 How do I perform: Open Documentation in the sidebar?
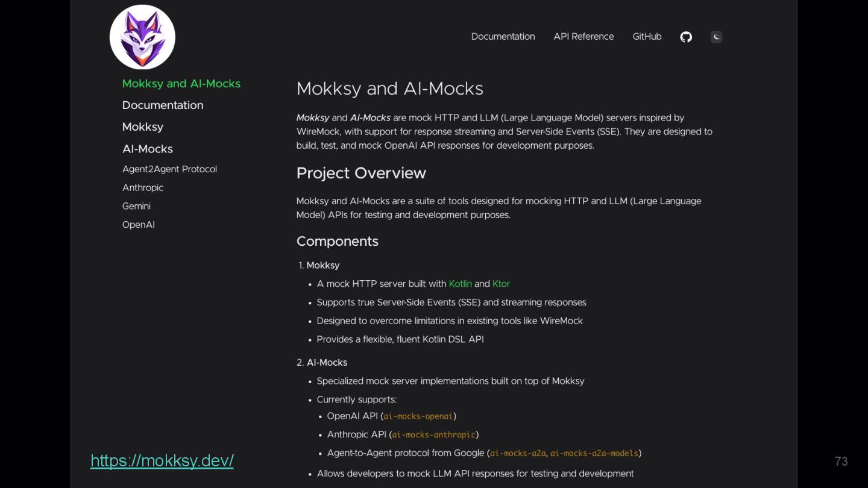pos(163,105)
